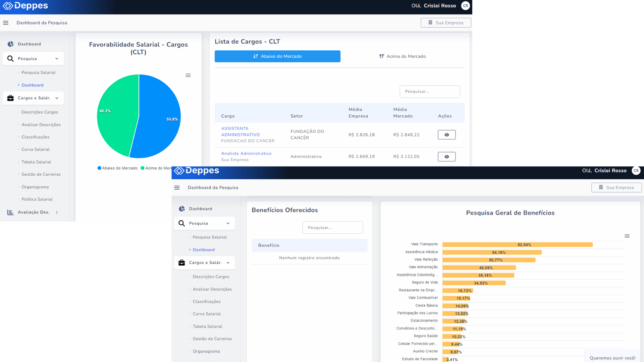Toggle Abaixo do Mercado legend item
This screenshot has height=362, width=644.
tap(117, 168)
